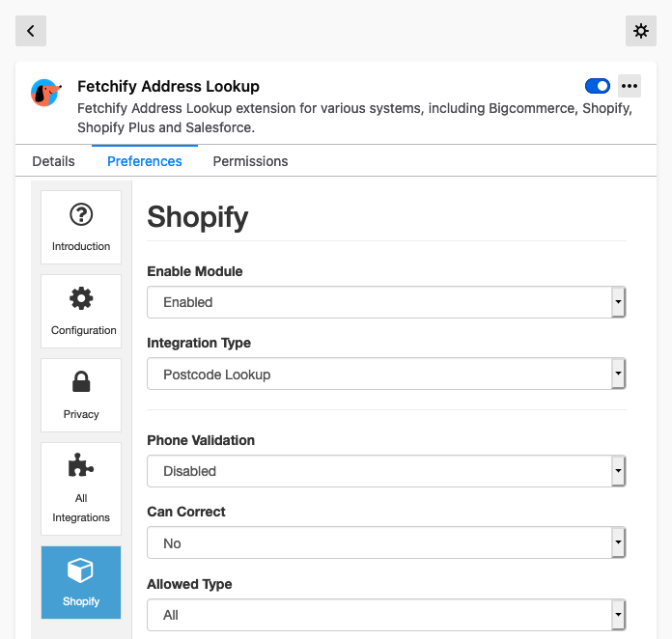Expand the Phone Validation dropdown
The image size is (672, 639).
click(386, 471)
